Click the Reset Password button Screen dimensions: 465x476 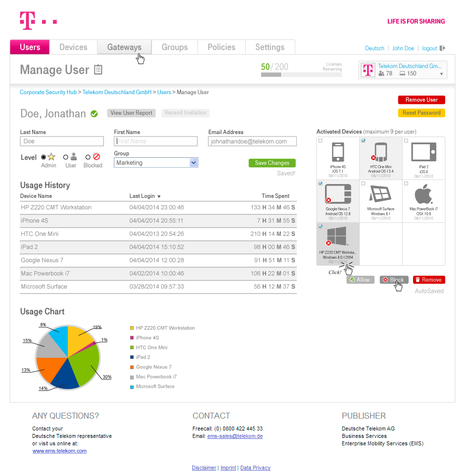pos(421,113)
